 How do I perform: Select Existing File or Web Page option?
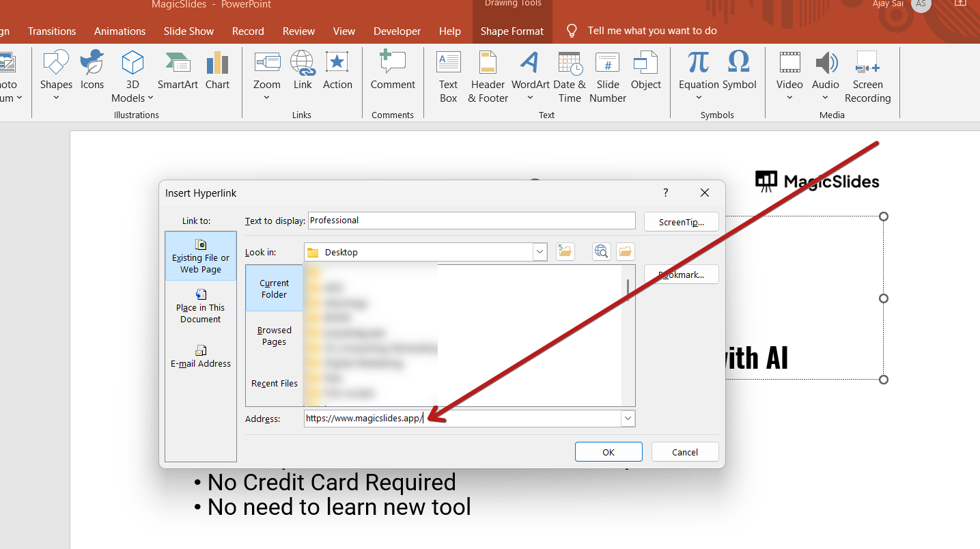coord(201,255)
